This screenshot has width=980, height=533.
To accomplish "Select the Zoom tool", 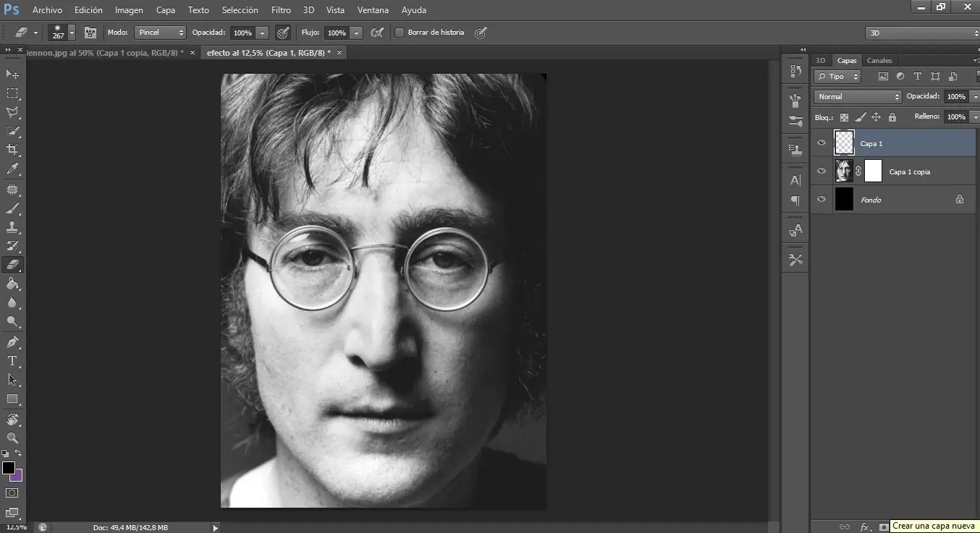I will click(11, 438).
